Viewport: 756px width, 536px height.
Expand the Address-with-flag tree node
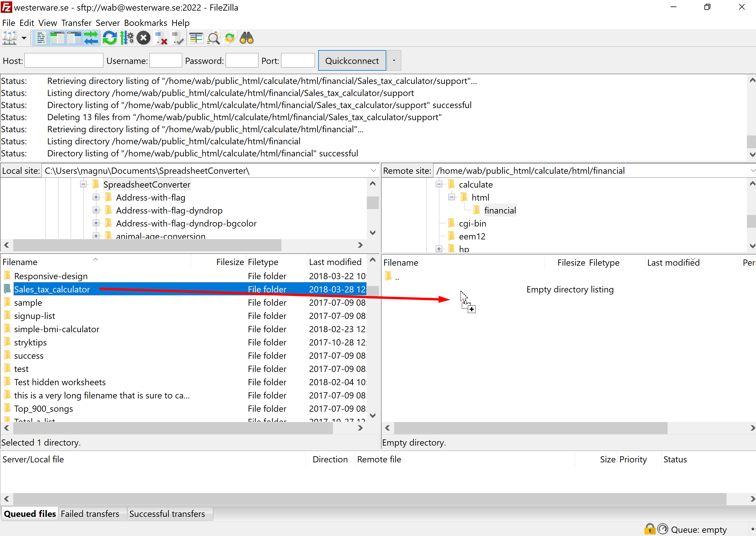[x=96, y=197]
